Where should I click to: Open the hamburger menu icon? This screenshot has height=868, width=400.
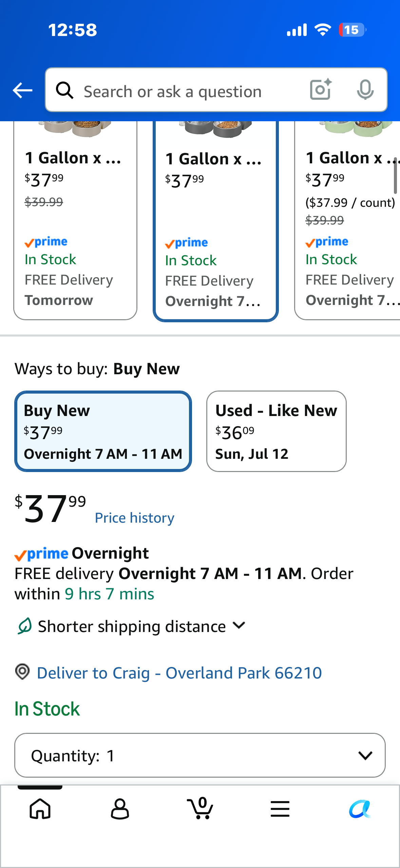(x=280, y=809)
